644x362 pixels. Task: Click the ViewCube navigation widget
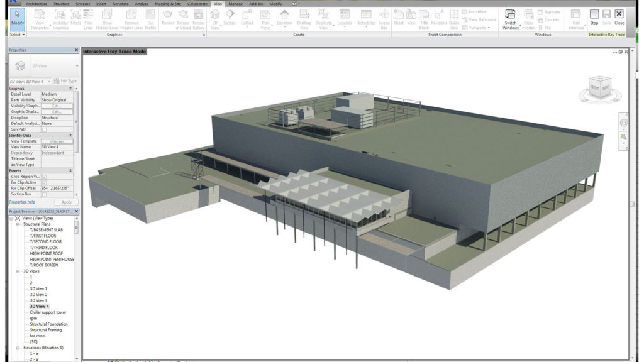597,87
